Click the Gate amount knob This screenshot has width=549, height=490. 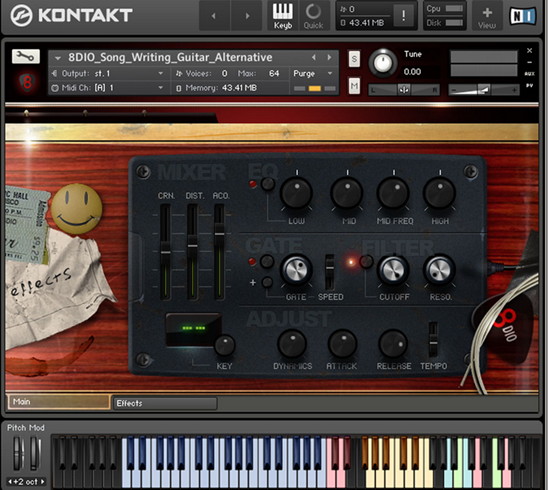click(x=296, y=270)
